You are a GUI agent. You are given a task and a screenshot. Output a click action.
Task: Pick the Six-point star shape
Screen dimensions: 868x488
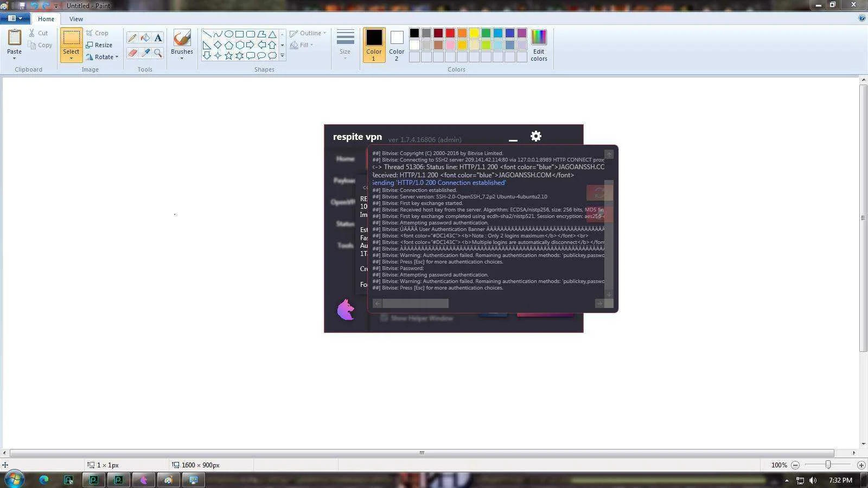click(239, 55)
